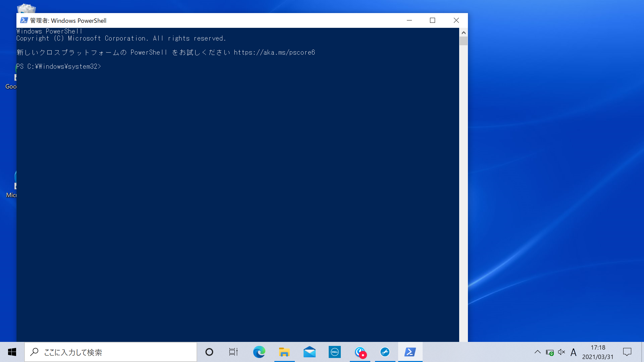Screen dimensions: 644x362
Task: Click the scroll-up arrow in PowerShell
Action: (x=464, y=33)
